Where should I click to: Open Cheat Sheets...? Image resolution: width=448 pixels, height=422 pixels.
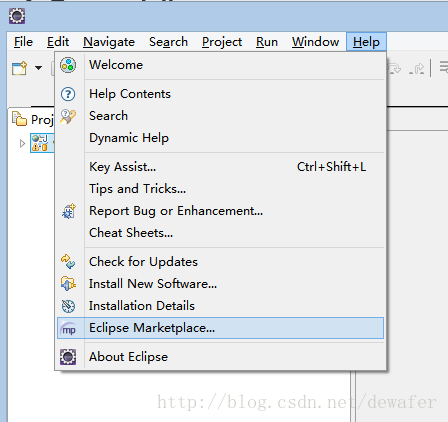tap(220, 233)
